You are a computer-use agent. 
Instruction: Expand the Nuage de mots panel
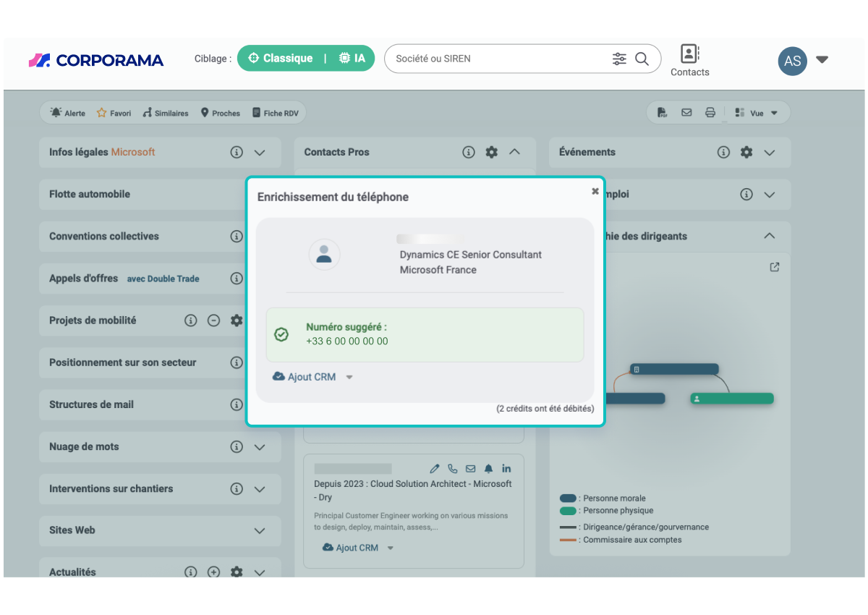point(260,447)
